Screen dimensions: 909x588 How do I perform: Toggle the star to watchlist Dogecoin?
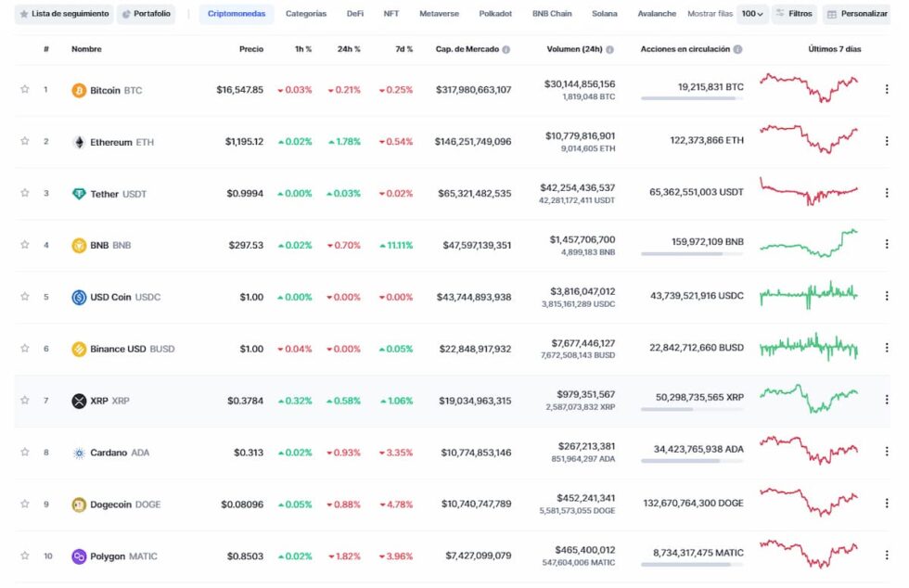pos(25,505)
